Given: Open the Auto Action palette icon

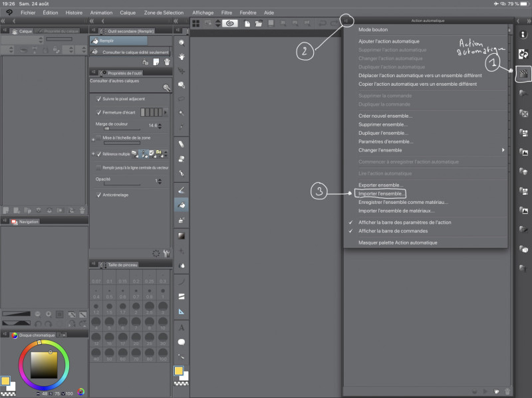Looking at the screenshot, I should pos(523,74).
